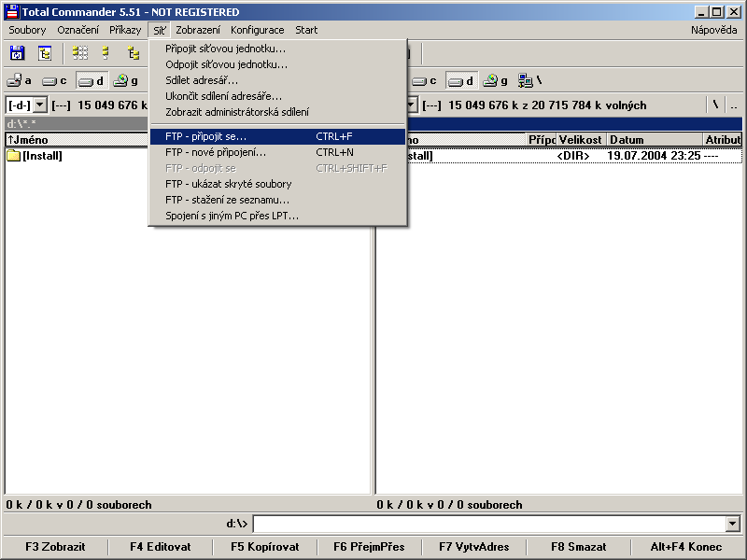Go to root with right panel backslash button

tap(715, 105)
